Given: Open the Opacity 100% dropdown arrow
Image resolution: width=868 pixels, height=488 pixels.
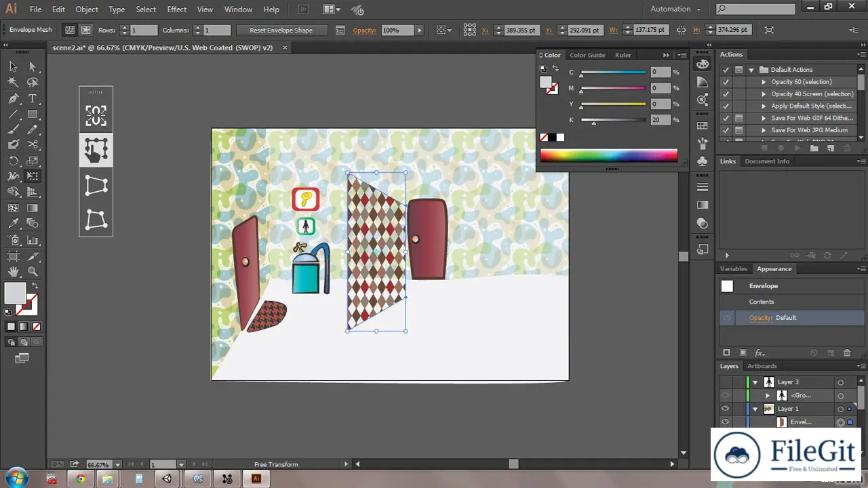Looking at the screenshot, I should (x=419, y=30).
